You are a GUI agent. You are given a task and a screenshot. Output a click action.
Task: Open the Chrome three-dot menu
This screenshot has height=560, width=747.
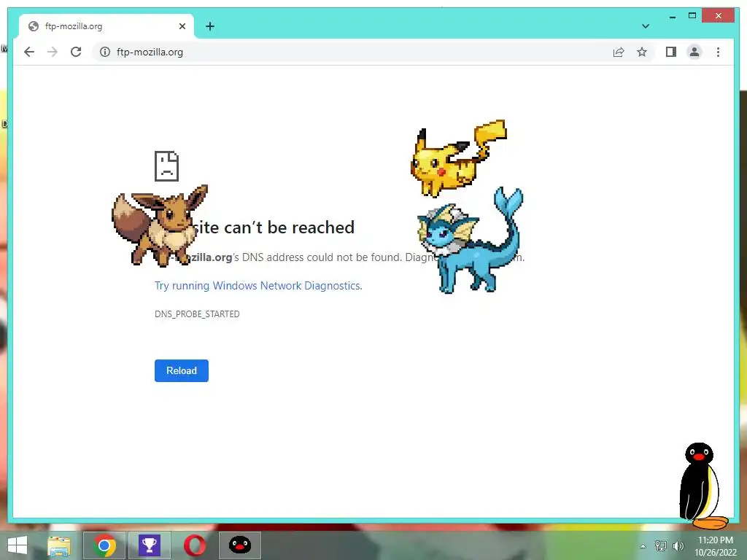[718, 52]
